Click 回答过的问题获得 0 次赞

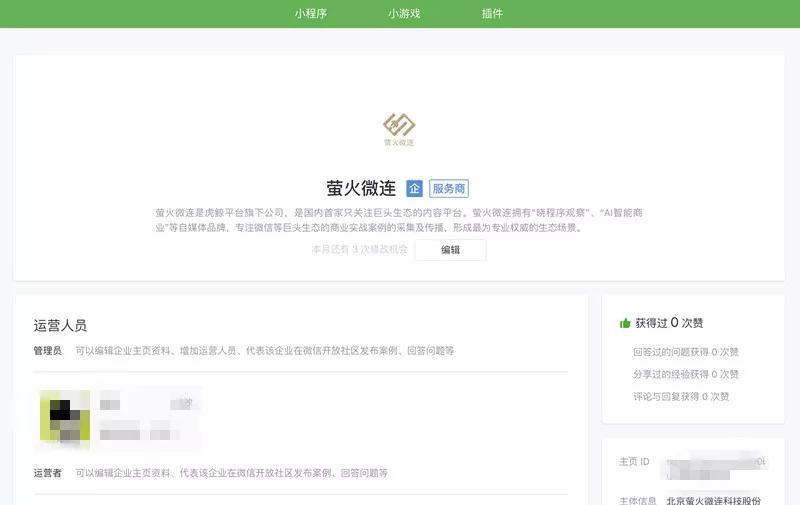[x=686, y=352]
